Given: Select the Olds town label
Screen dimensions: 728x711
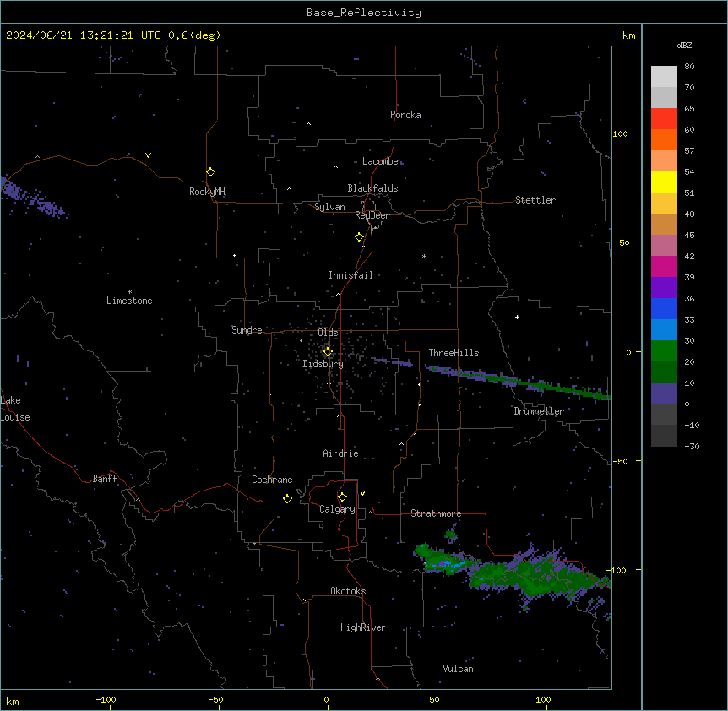Looking at the screenshot, I should click(328, 333).
